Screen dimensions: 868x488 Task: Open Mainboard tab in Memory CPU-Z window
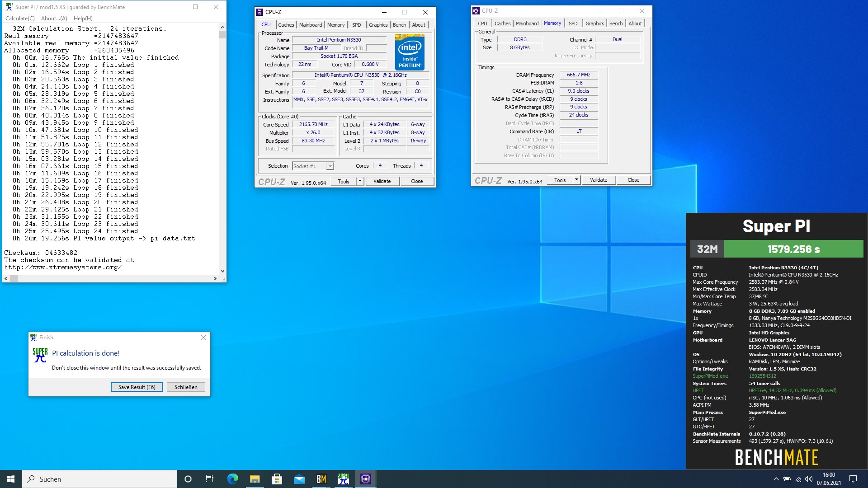(x=527, y=23)
